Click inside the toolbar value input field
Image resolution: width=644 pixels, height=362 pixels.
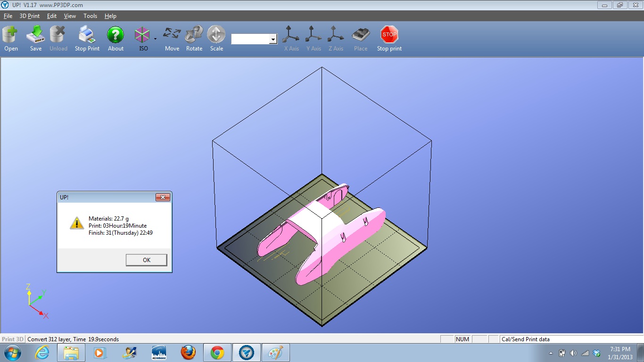[250, 39]
